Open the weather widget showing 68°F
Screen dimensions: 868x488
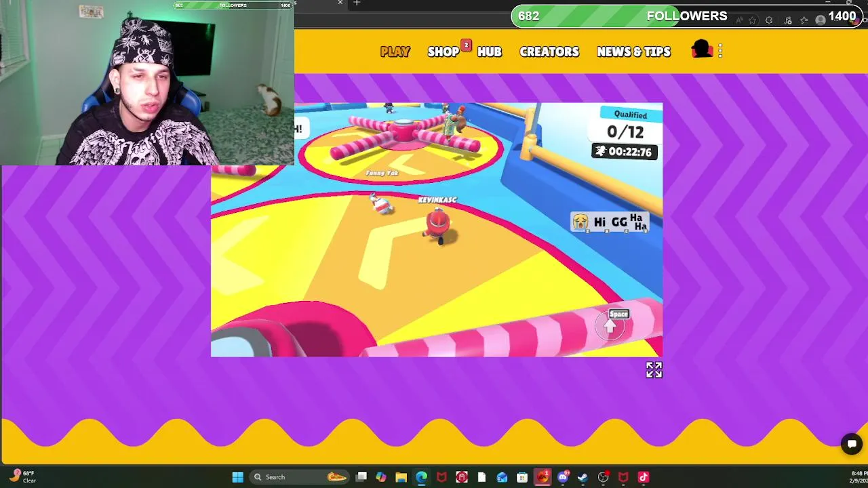24,476
